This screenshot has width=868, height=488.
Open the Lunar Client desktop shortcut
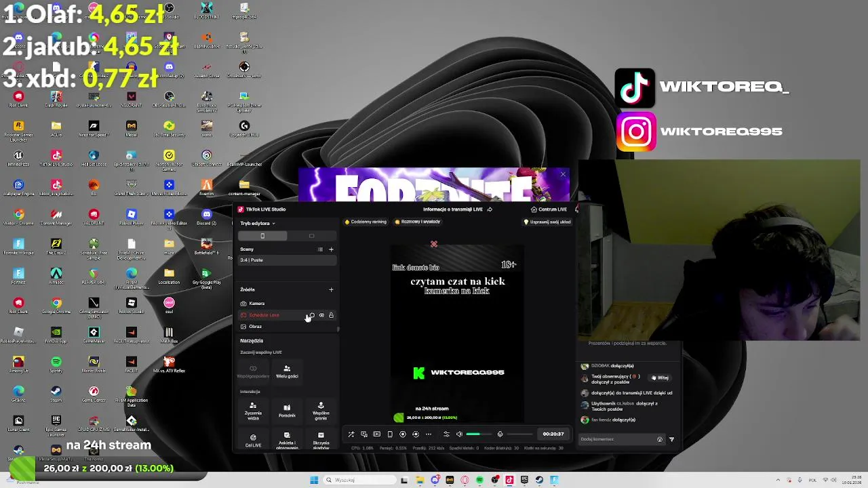pyautogui.click(x=18, y=424)
